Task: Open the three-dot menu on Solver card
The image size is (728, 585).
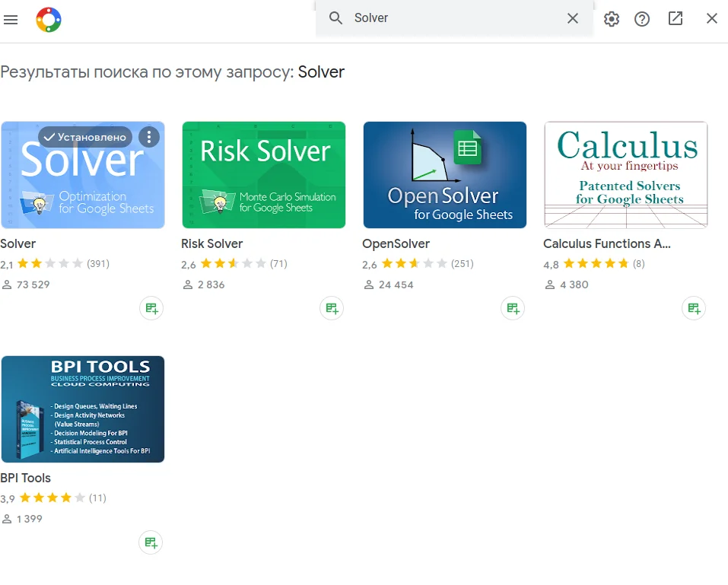Action: (149, 137)
